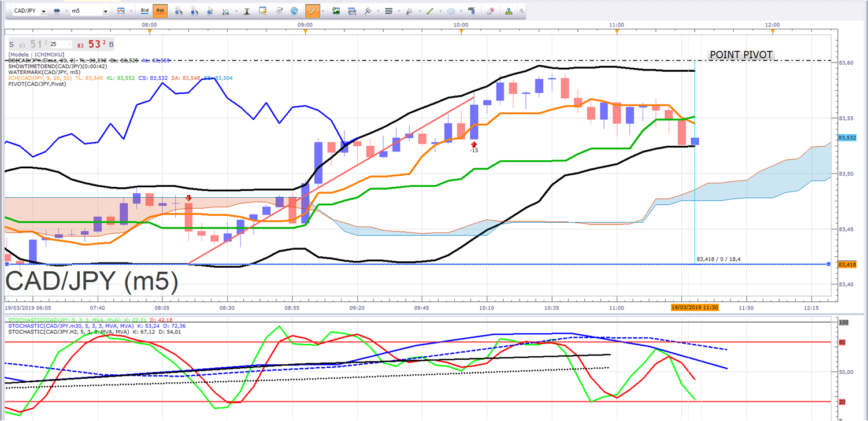Screen dimensions: 868x421
Task: Click the [Modele : ICHIMOKU] label
Action: 36,54
